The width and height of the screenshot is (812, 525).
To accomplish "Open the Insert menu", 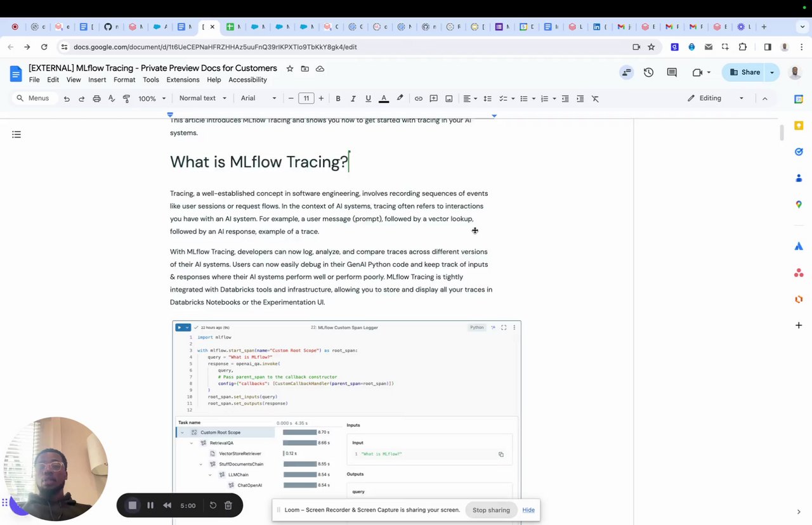I will pos(97,80).
